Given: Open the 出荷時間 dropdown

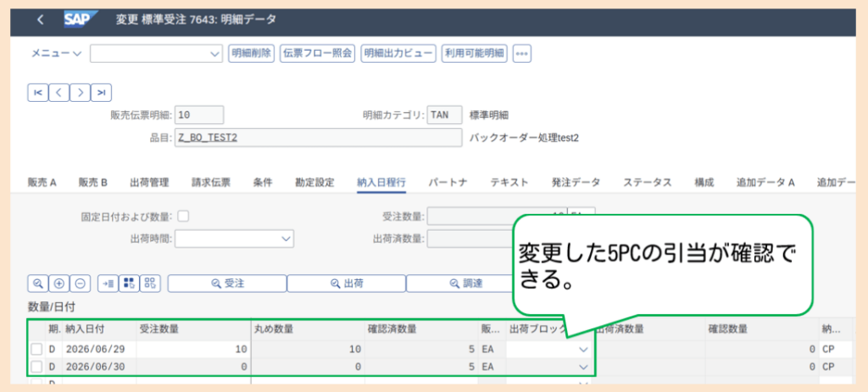Looking at the screenshot, I should tap(234, 239).
